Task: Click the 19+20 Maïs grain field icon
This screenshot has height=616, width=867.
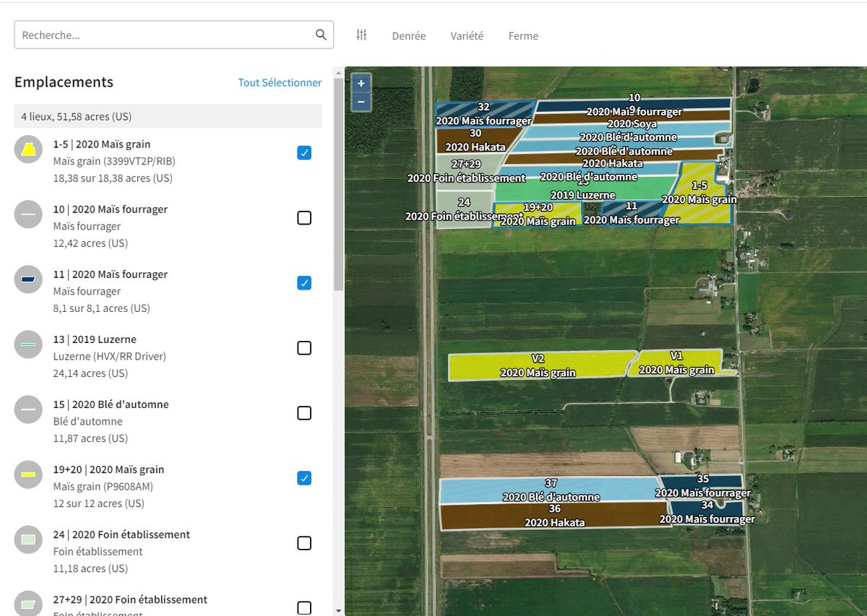Action: pos(28,474)
